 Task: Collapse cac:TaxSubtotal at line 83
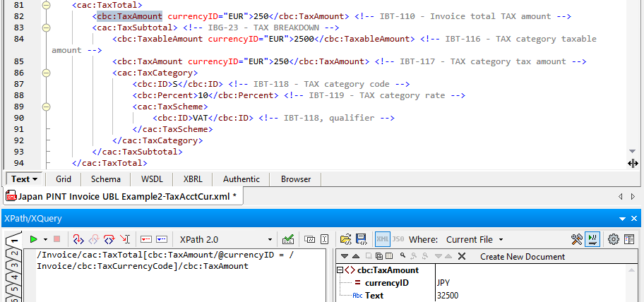47,28
